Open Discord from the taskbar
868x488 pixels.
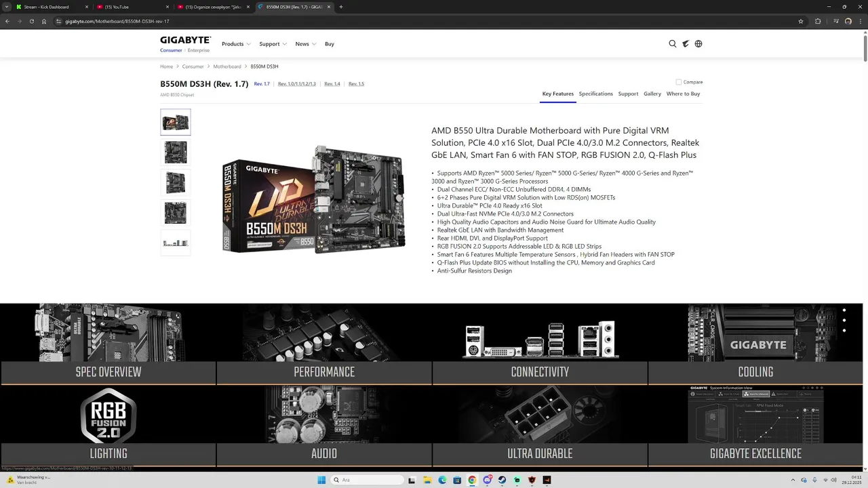click(x=487, y=480)
